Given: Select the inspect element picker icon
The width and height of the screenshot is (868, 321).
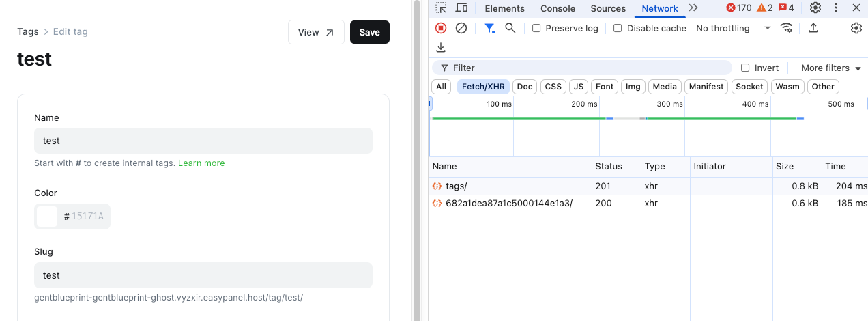Looking at the screenshot, I should [442, 8].
